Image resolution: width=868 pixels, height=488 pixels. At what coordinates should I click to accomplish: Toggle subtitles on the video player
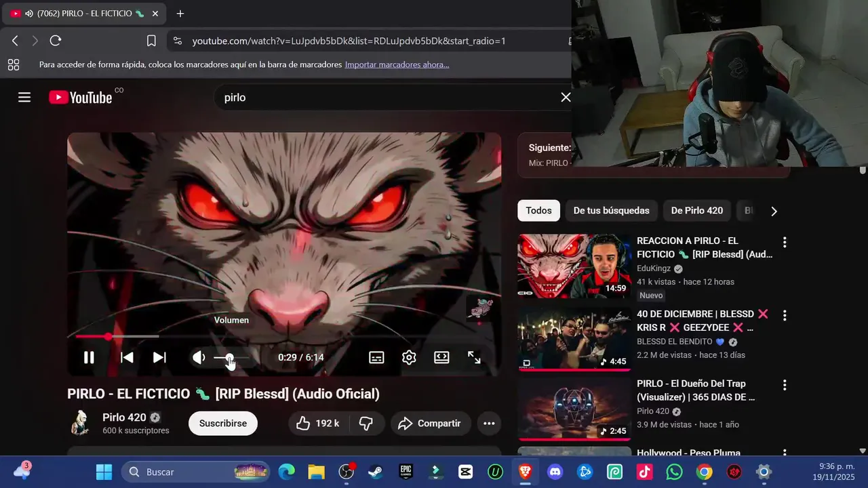376,357
